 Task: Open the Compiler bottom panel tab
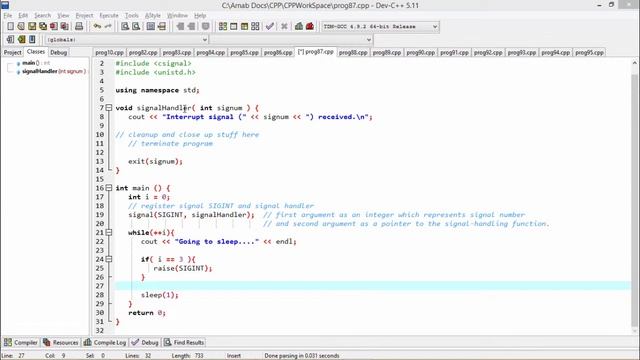(x=21, y=342)
